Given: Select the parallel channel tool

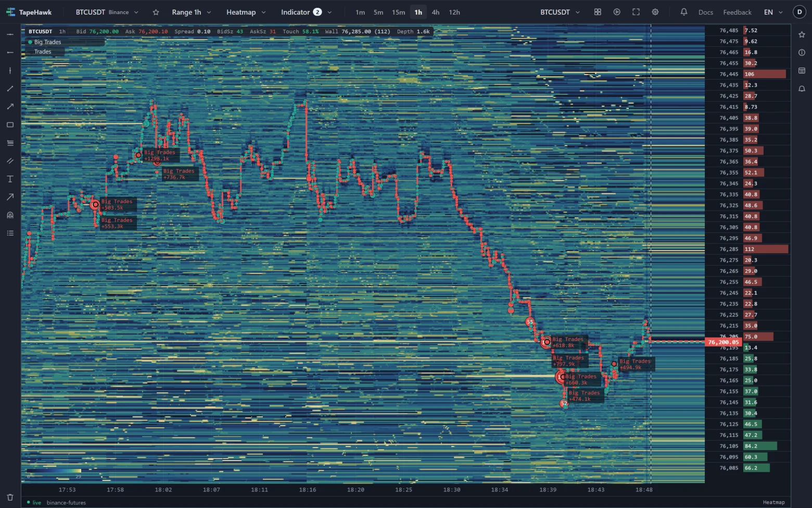Looking at the screenshot, I should pos(10,161).
